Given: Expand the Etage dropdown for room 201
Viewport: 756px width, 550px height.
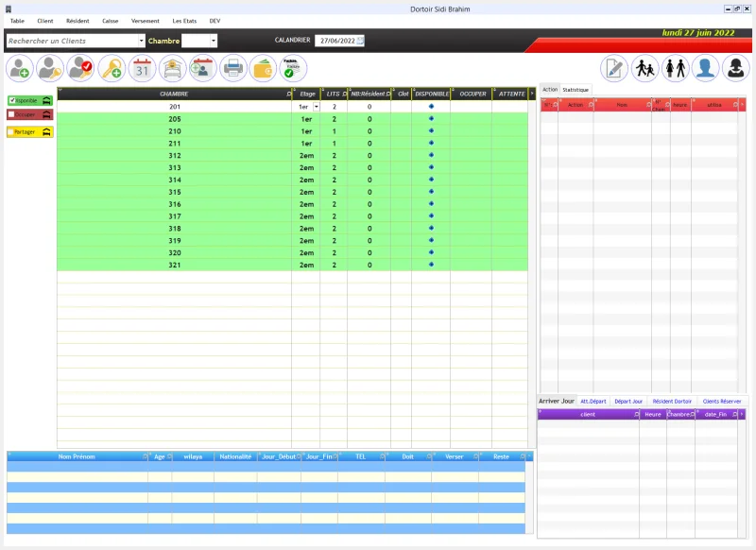Looking at the screenshot, I should [316, 107].
